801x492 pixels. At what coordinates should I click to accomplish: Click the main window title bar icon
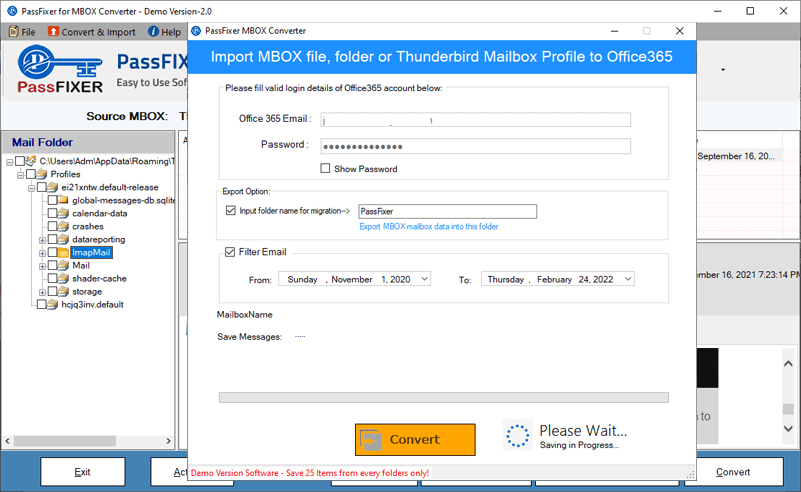[x=12, y=11]
